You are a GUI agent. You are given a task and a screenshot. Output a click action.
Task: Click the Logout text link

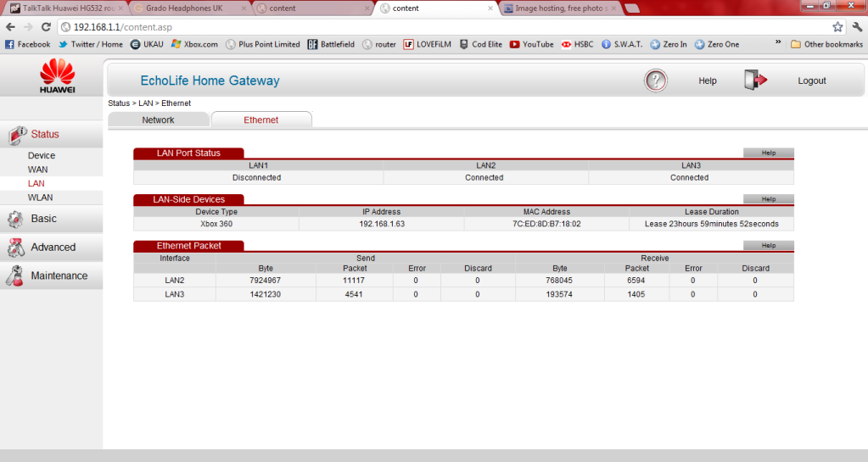(x=812, y=81)
